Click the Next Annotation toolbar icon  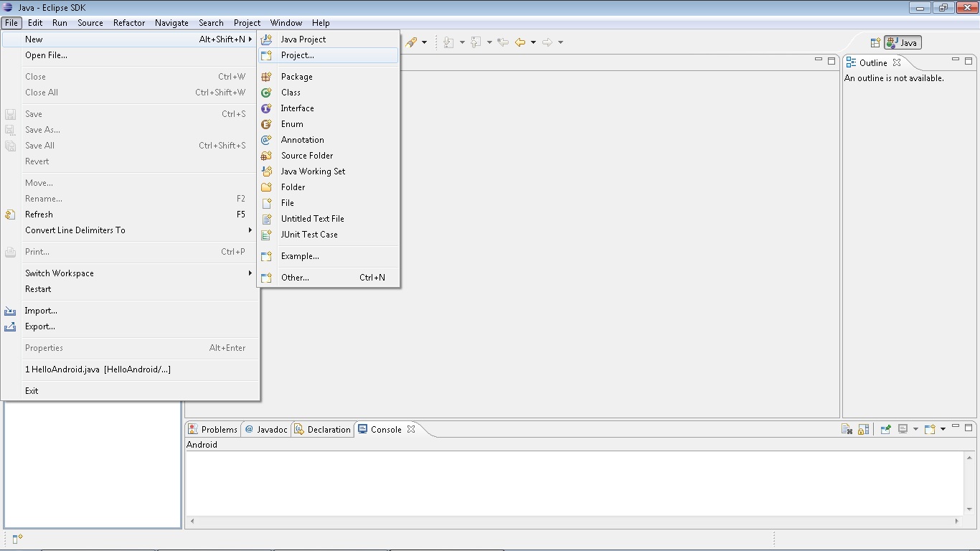click(448, 42)
